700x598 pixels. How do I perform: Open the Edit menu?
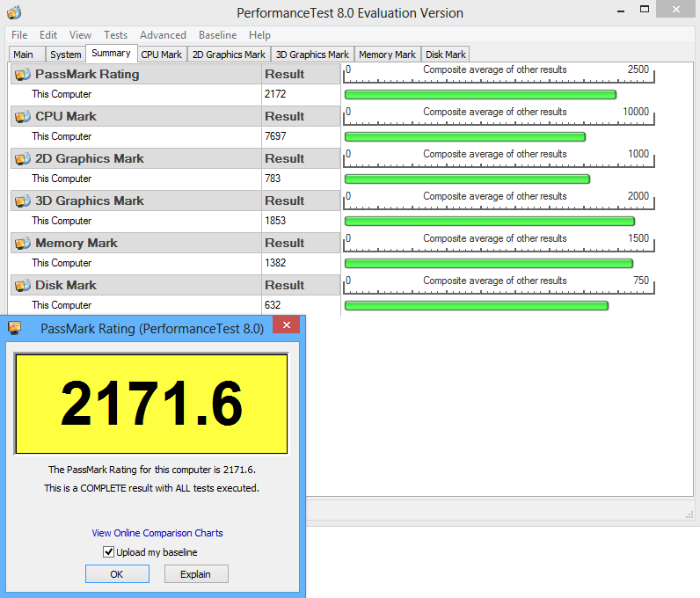click(48, 35)
